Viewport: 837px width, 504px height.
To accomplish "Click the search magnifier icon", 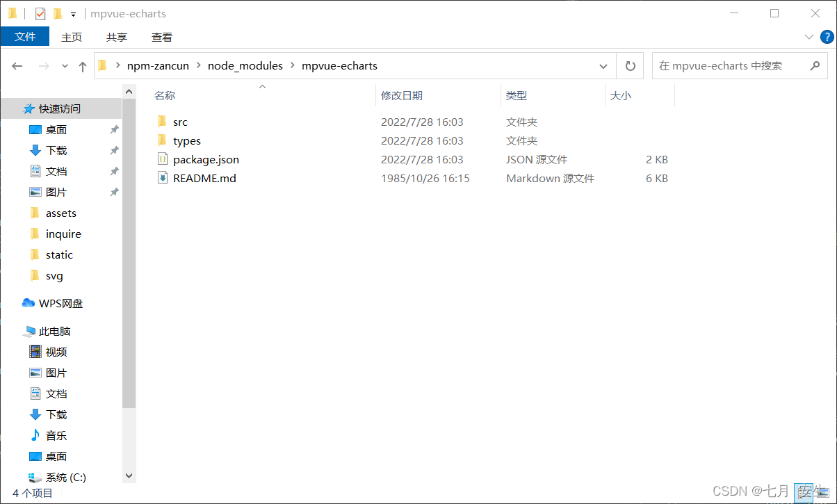I will (815, 66).
